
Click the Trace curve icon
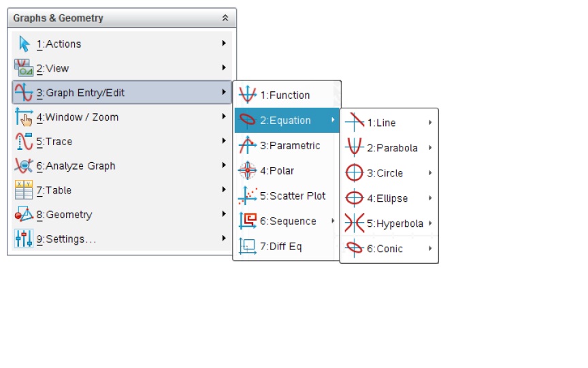[24, 141]
